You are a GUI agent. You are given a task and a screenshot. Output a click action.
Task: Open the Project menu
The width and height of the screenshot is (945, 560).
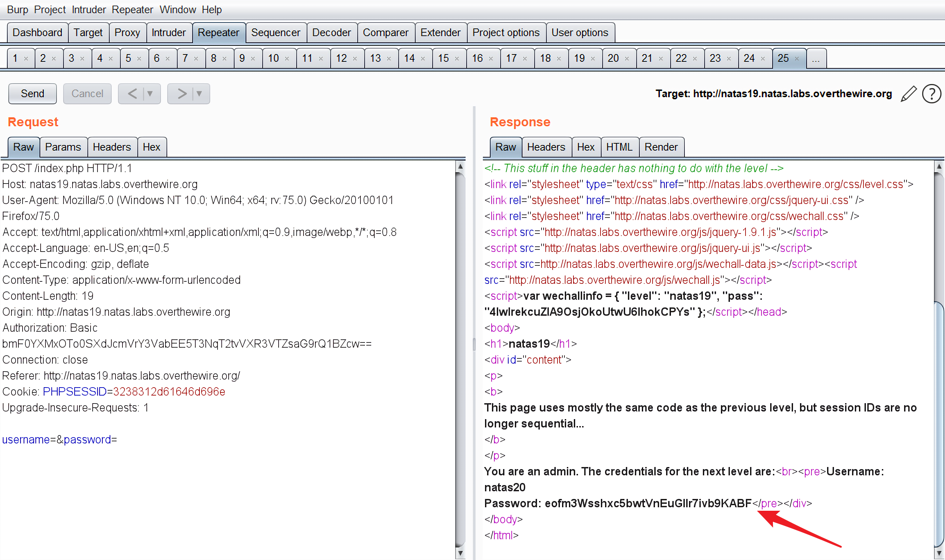pyautogui.click(x=50, y=9)
